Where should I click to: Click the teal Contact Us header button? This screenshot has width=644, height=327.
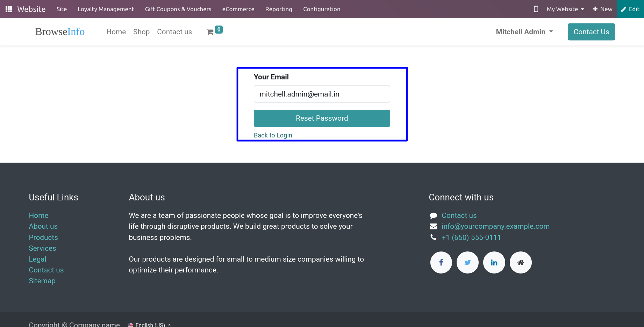pyautogui.click(x=591, y=32)
